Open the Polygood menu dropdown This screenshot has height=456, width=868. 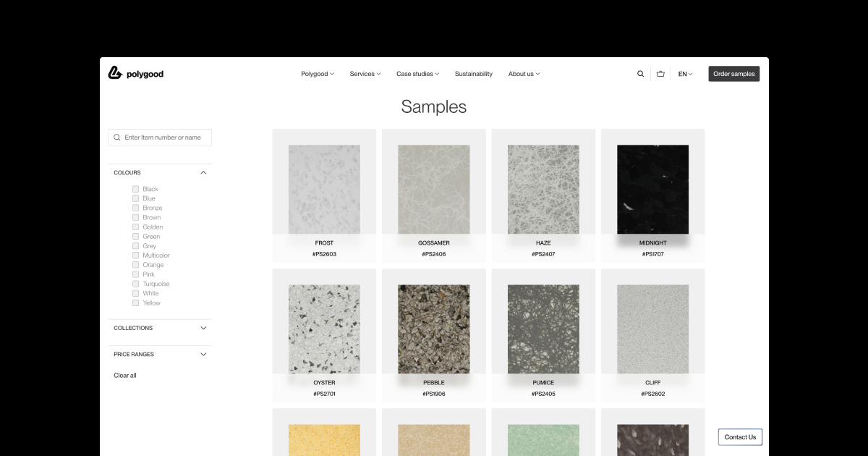[318, 74]
